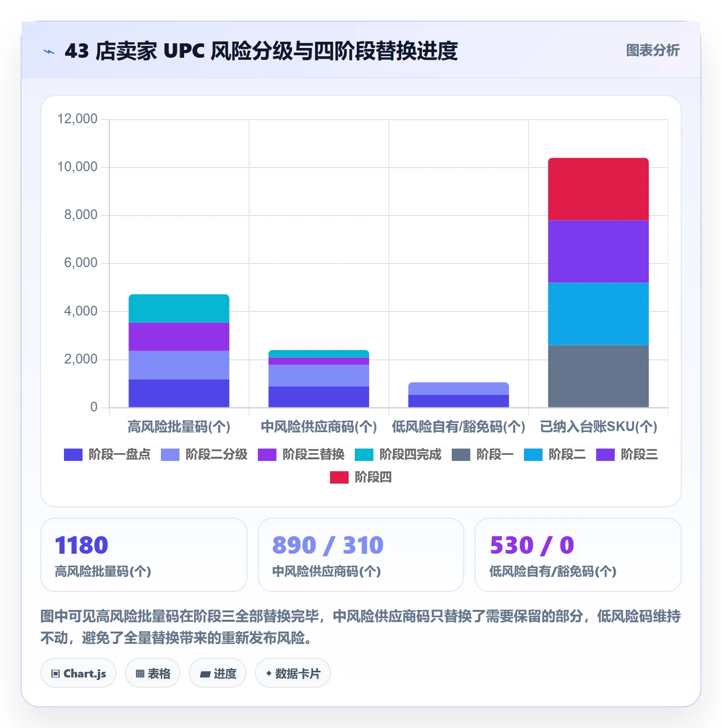Select the thin teal cap of 中风险供应商码 bar

319,354
